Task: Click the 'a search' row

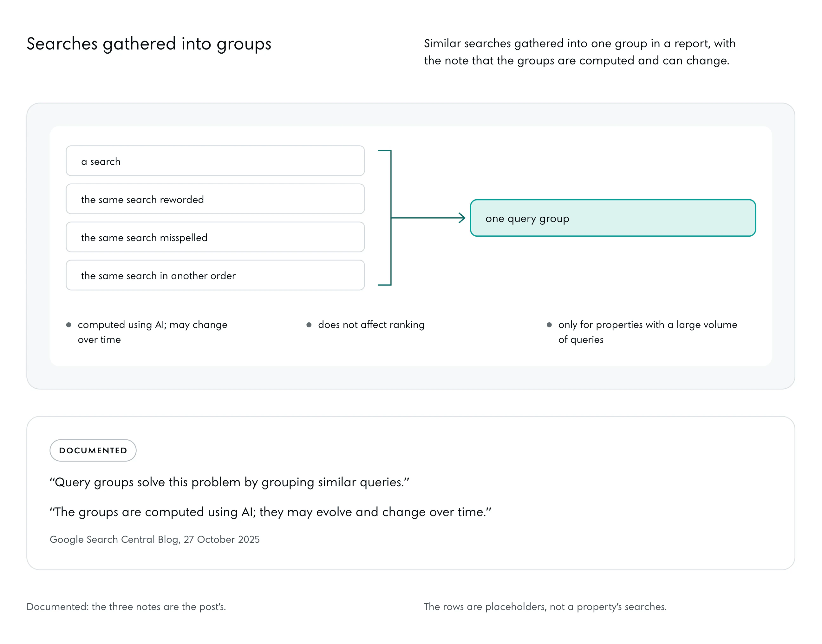Action: click(x=215, y=161)
